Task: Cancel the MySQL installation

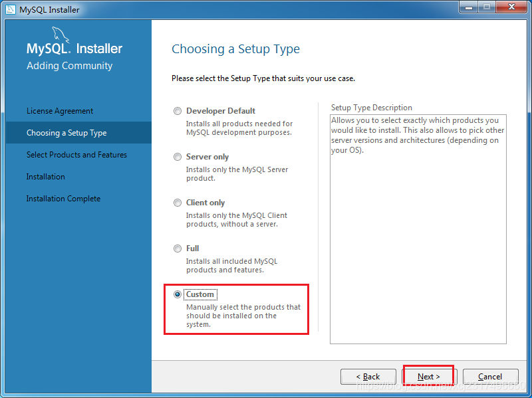Action: [490, 377]
